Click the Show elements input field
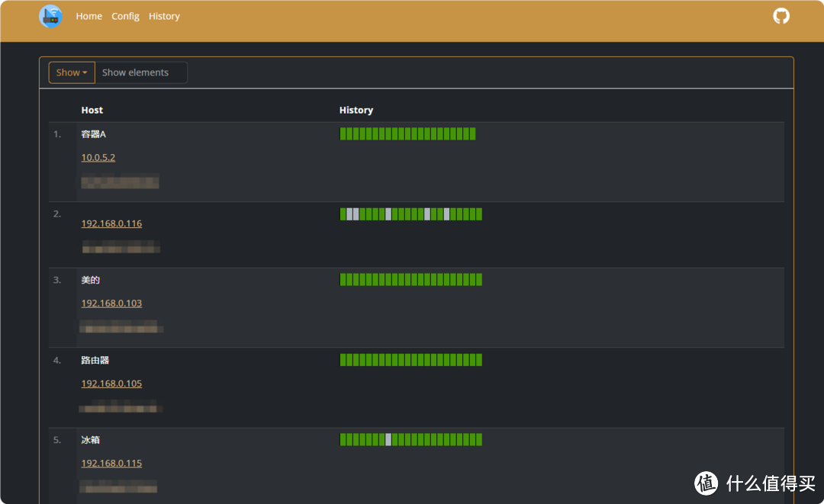Image resolution: width=824 pixels, height=504 pixels. pos(141,72)
